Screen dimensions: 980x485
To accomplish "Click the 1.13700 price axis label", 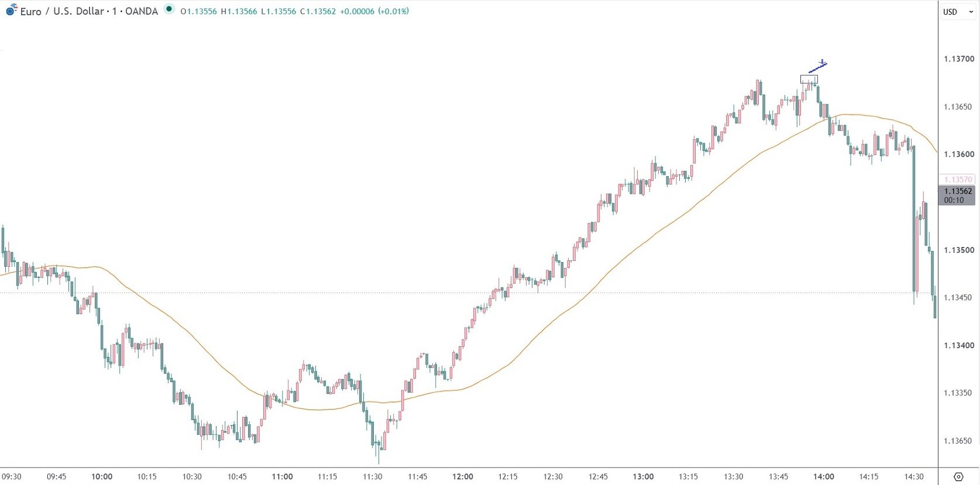I will 959,59.
